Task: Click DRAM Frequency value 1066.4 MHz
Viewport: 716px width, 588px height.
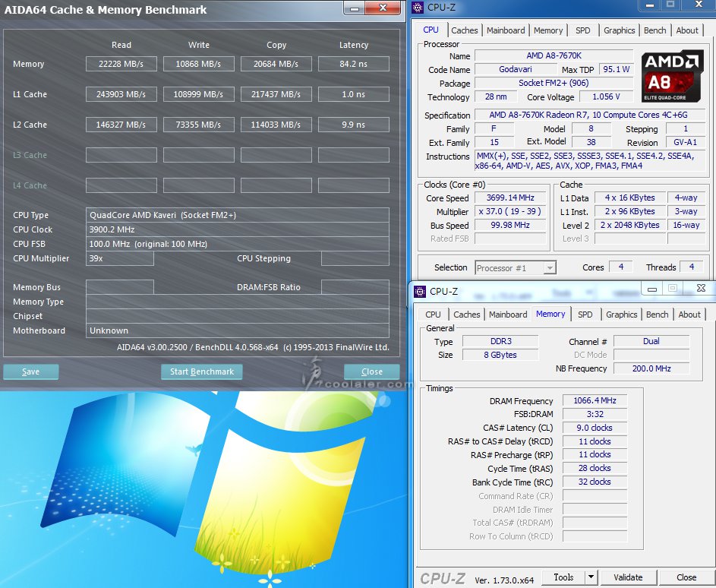Action: point(595,400)
